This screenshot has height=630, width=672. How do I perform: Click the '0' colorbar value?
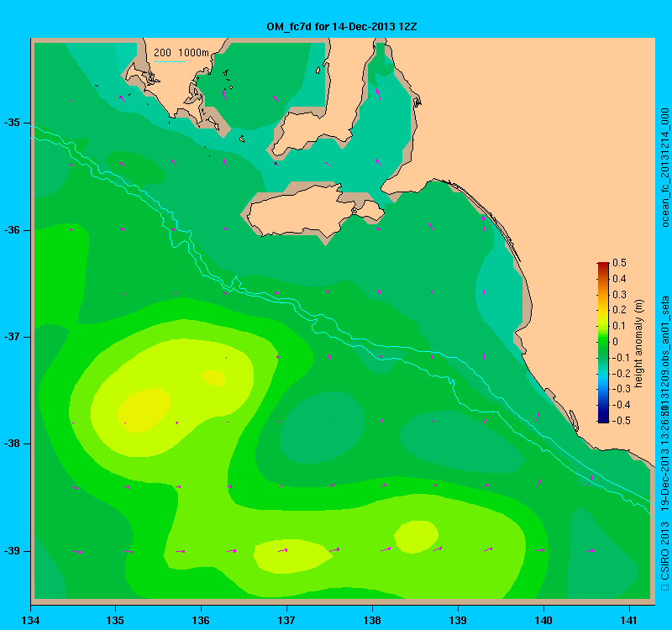[x=616, y=342]
